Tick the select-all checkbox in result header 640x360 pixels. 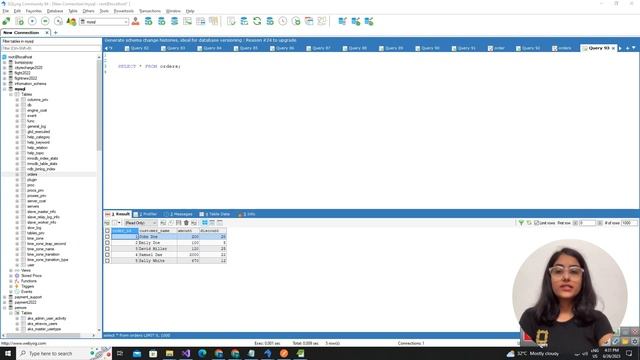pyautogui.click(x=107, y=231)
